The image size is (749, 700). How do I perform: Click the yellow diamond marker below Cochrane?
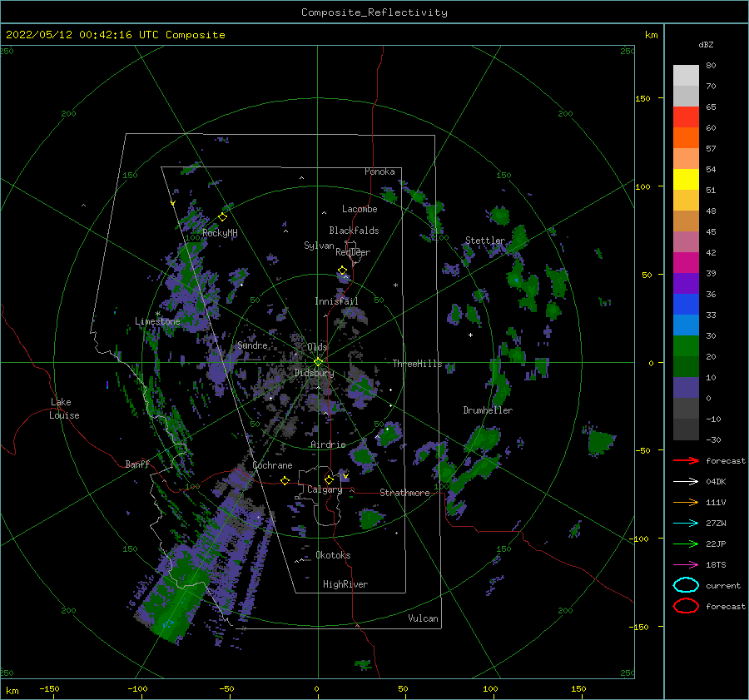pos(285,480)
